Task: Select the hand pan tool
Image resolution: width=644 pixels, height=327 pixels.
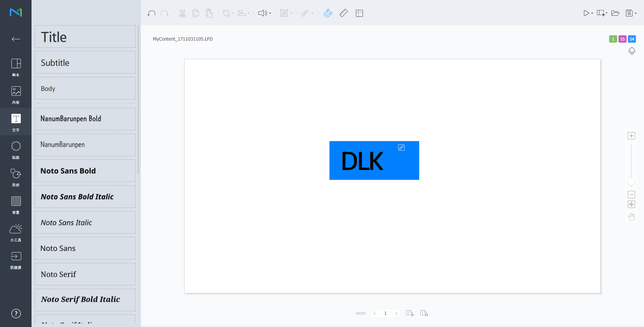Action: pos(632,217)
